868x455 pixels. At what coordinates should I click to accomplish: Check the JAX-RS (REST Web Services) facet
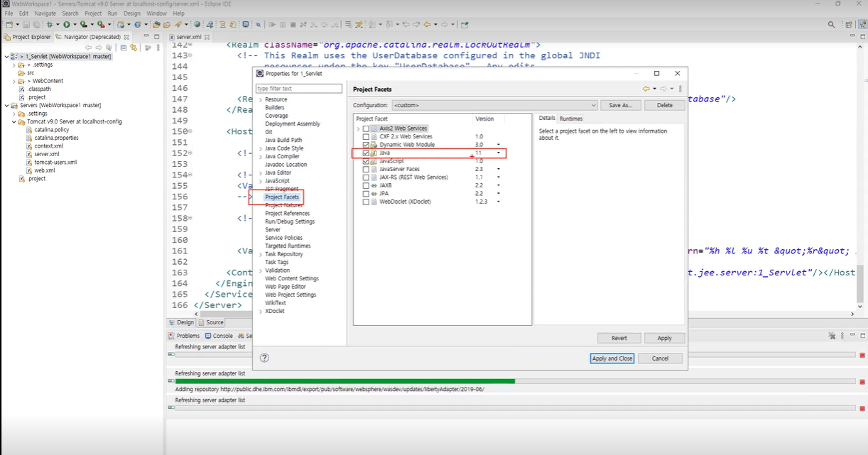[366, 177]
